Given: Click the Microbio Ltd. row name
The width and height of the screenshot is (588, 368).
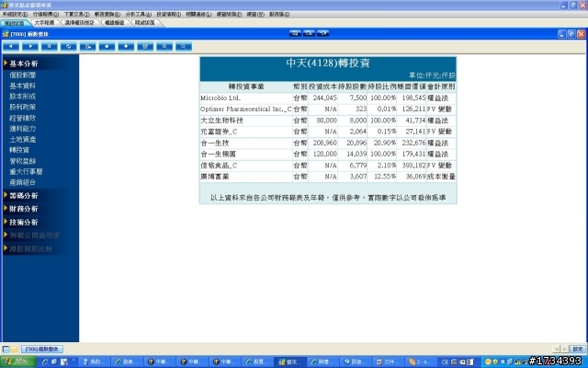Looking at the screenshot, I should tap(220, 98).
